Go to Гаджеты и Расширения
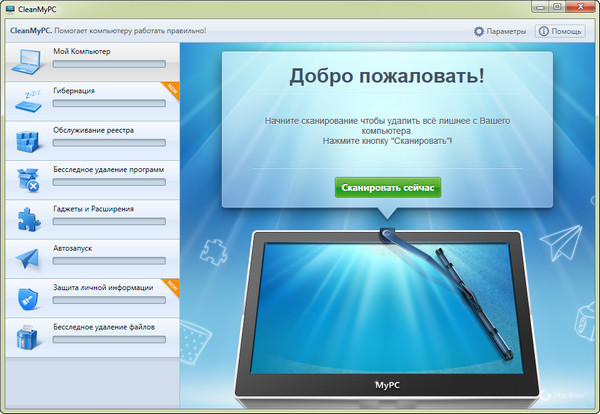Image resolution: width=600 pixels, height=414 pixels. [x=93, y=220]
